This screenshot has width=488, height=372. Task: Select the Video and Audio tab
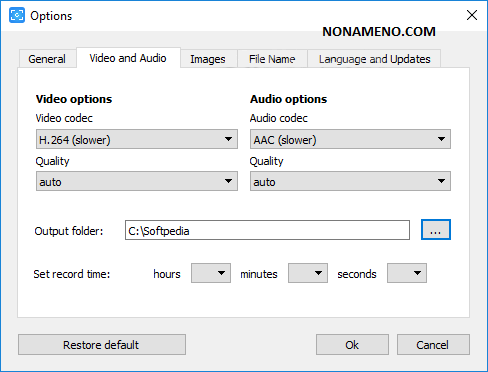point(128,58)
